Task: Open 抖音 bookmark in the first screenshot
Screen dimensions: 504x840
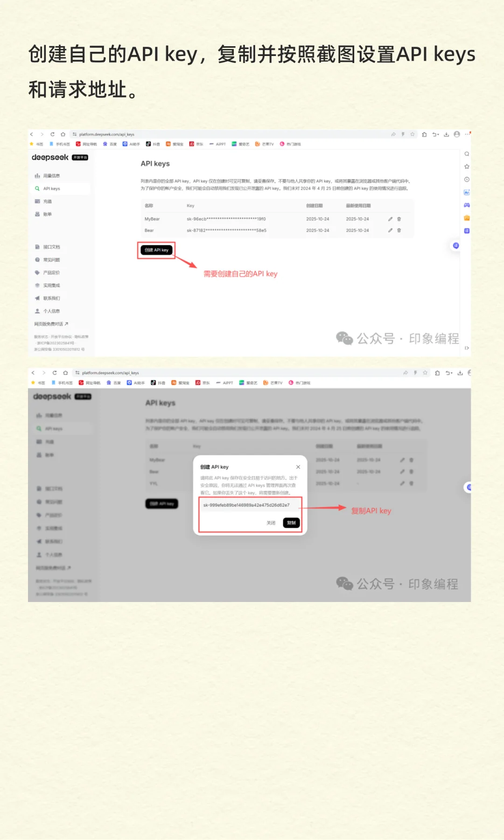Action: [x=153, y=144]
